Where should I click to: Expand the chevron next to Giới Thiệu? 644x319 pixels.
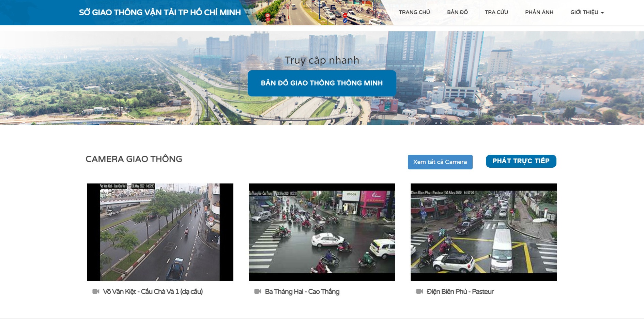click(602, 12)
